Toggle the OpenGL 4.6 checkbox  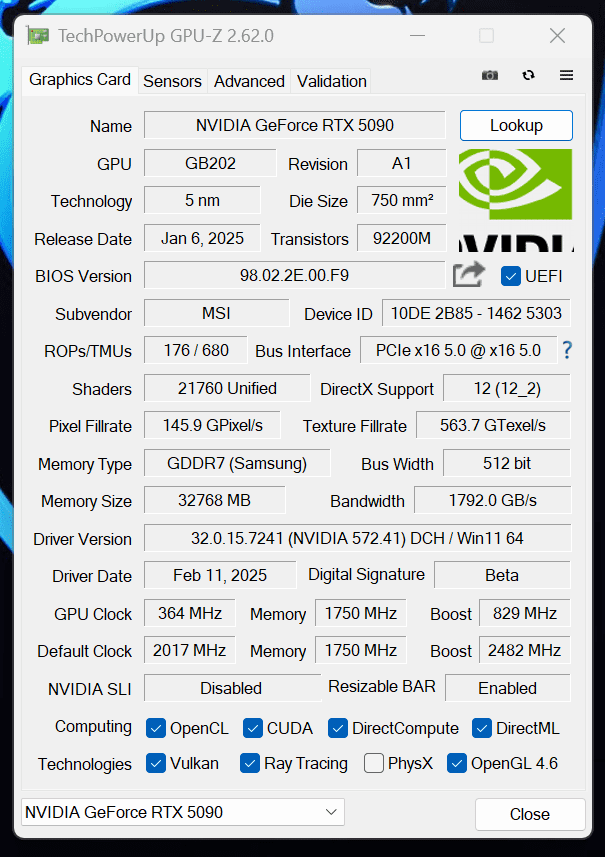[456, 764]
